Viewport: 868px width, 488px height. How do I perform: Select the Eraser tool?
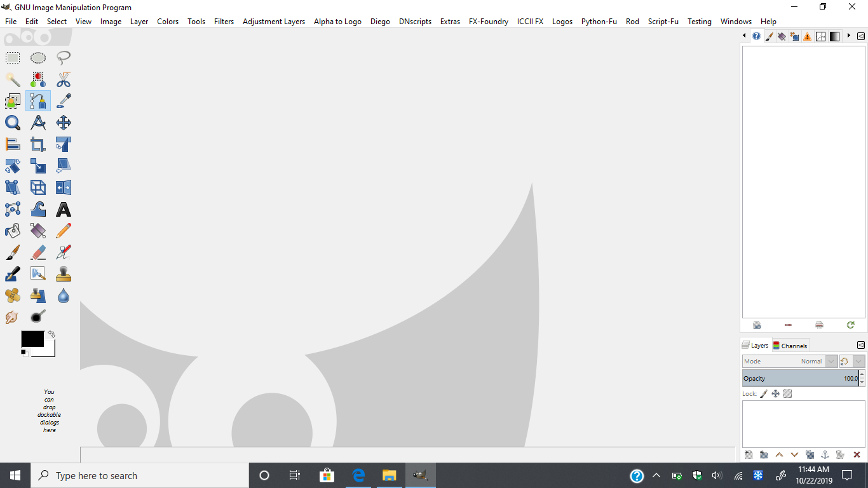[38, 252]
